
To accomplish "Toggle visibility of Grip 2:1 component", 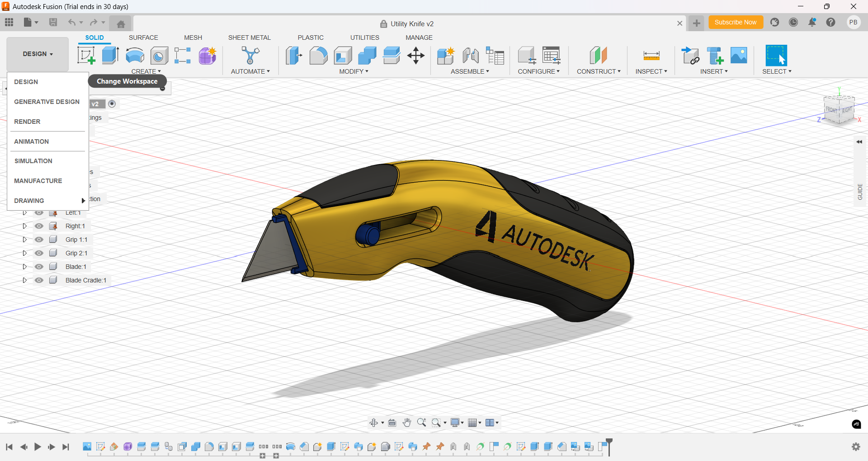I will tap(39, 253).
